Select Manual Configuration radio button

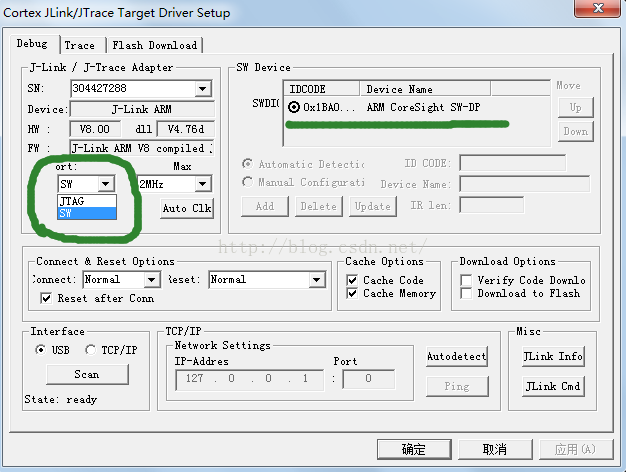click(x=248, y=182)
